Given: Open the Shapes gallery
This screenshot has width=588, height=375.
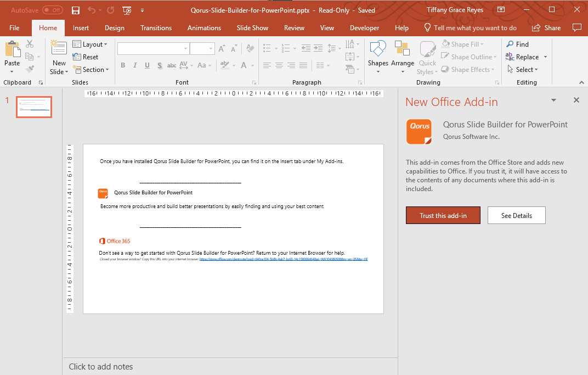Looking at the screenshot, I should point(378,57).
